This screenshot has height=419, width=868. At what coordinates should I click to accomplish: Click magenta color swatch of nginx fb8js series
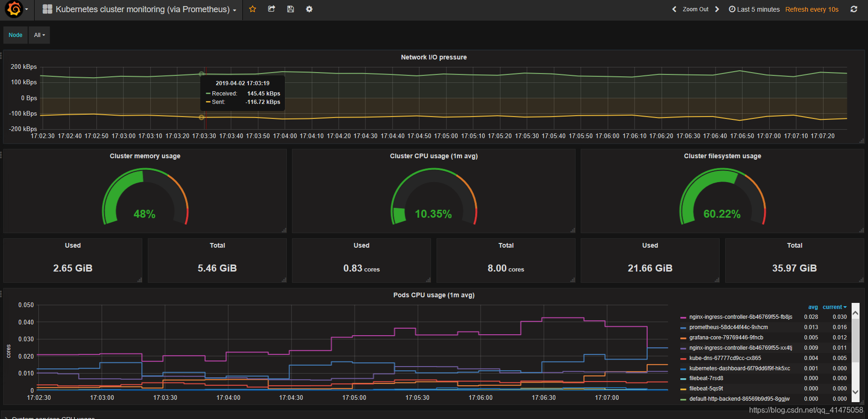click(683, 317)
